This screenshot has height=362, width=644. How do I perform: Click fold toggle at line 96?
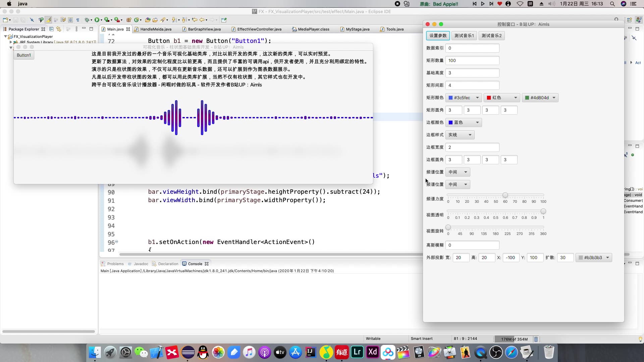point(117,241)
